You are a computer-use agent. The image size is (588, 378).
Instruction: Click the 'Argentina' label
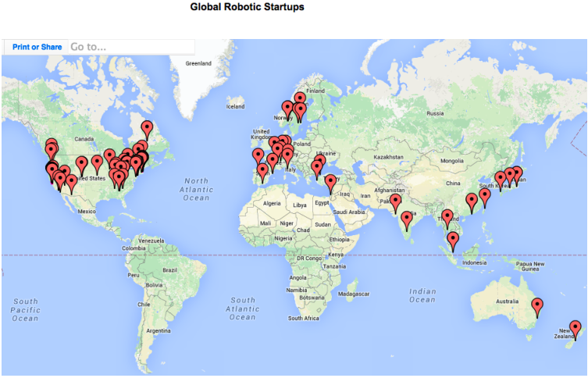tap(159, 331)
